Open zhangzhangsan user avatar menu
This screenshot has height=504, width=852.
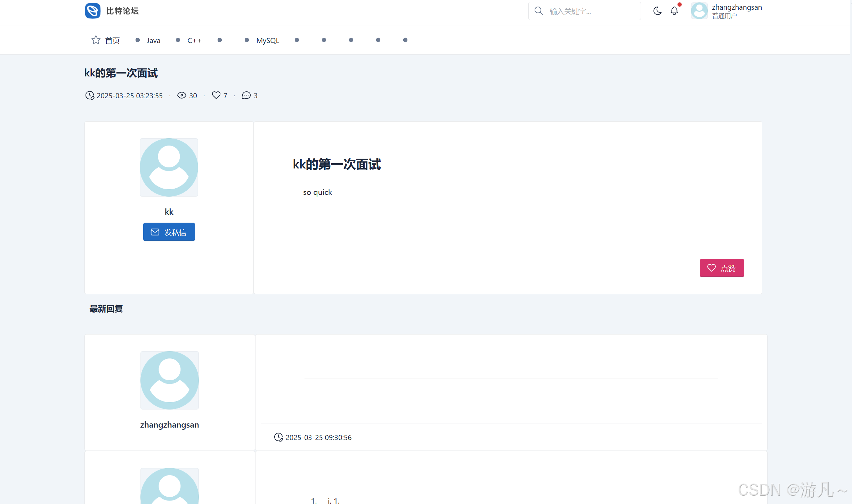pyautogui.click(x=699, y=11)
